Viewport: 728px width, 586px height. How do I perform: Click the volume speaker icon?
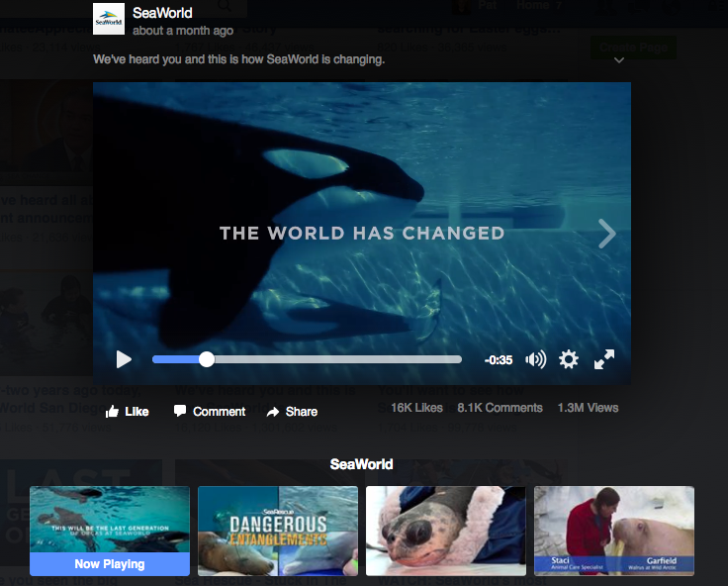click(536, 359)
